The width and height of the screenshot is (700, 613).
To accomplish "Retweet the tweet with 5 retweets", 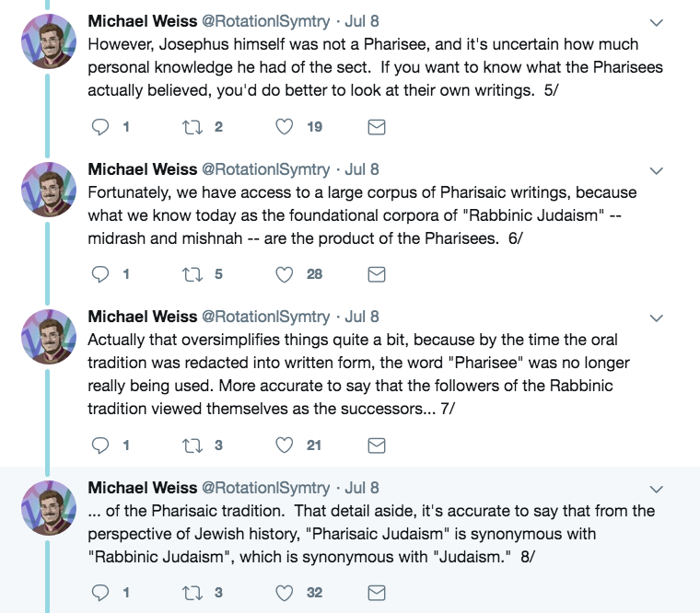I will 192,274.
